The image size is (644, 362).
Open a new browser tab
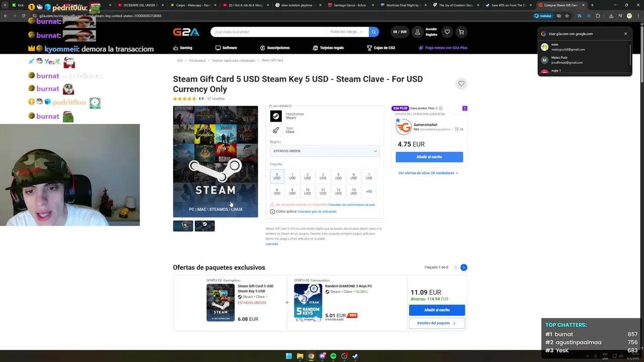point(592,5)
